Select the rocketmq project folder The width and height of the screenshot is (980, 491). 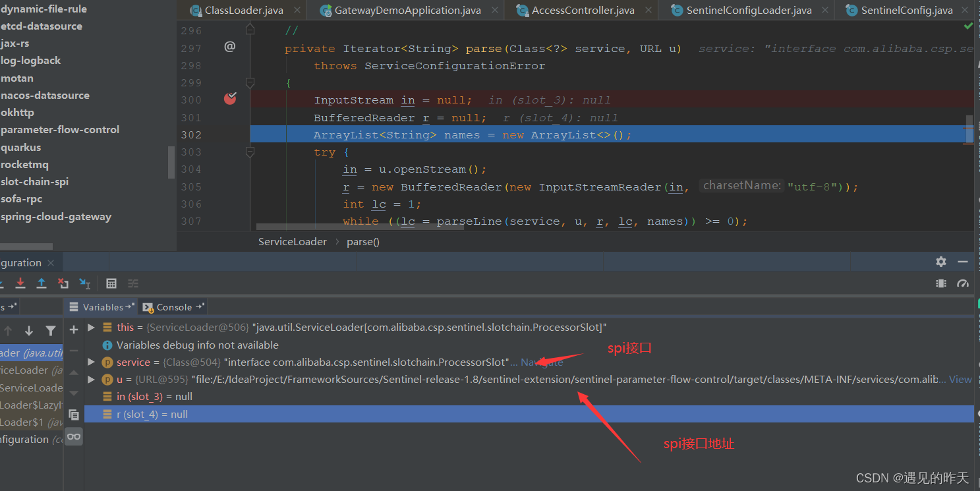click(24, 164)
